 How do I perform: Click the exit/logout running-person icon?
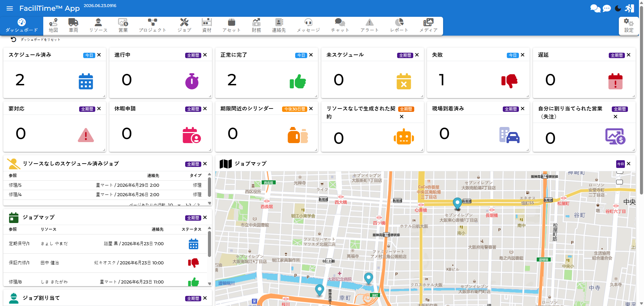[630, 8]
